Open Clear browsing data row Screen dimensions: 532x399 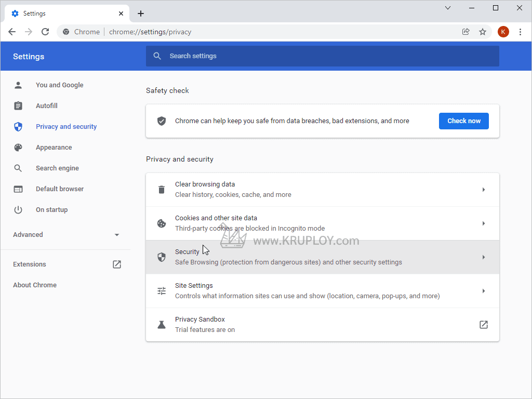(322, 190)
